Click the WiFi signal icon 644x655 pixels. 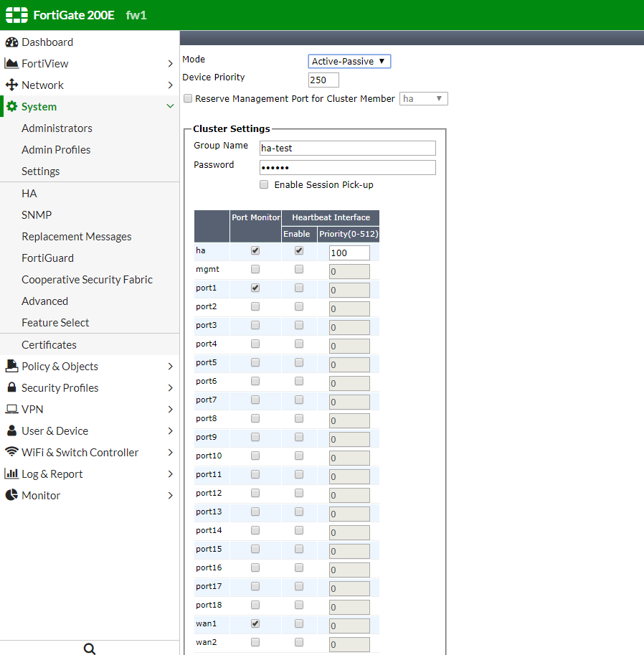tap(11, 451)
